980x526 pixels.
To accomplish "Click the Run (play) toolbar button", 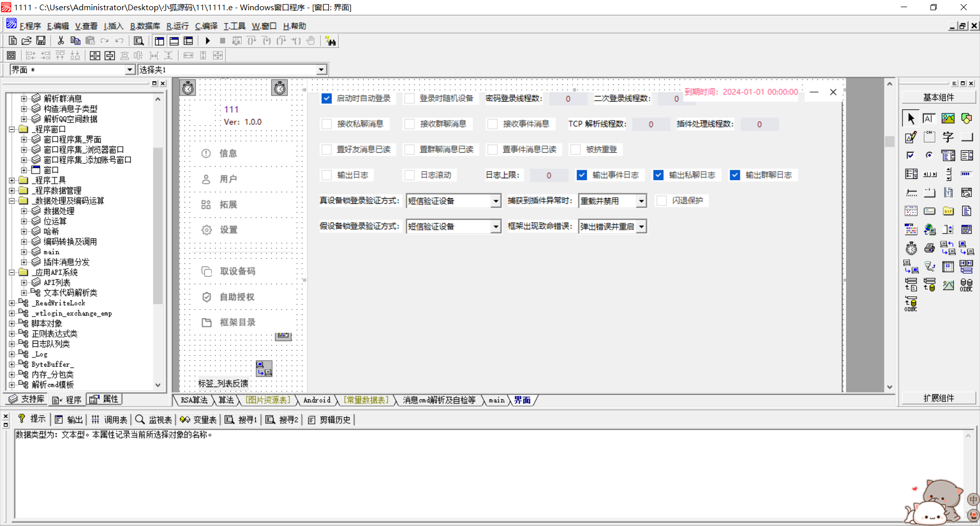I will (x=208, y=41).
